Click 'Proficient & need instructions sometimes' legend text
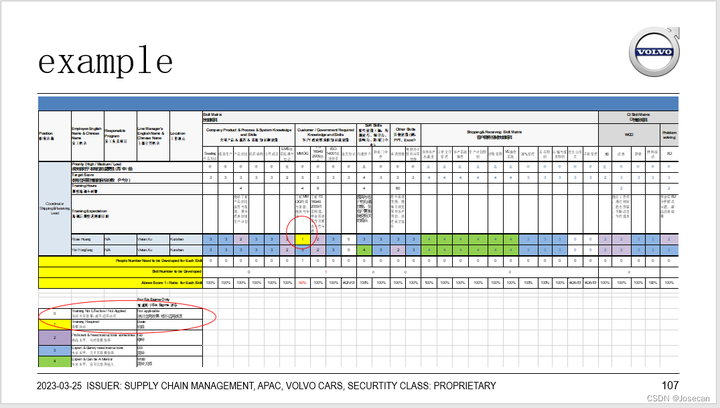 (x=104, y=338)
